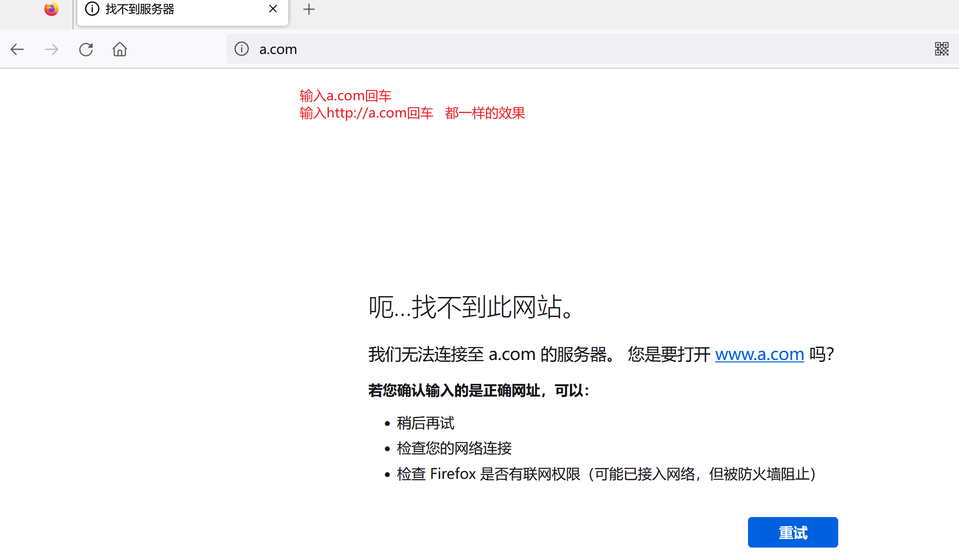Screen dimensions: 959x560
Task: Click the Firefox logo icon
Action: (x=52, y=9)
